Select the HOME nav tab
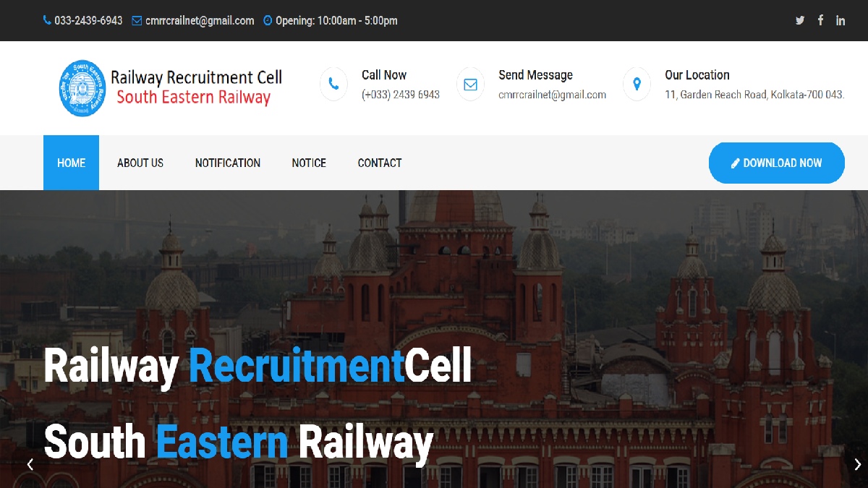 click(x=71, y=163)
